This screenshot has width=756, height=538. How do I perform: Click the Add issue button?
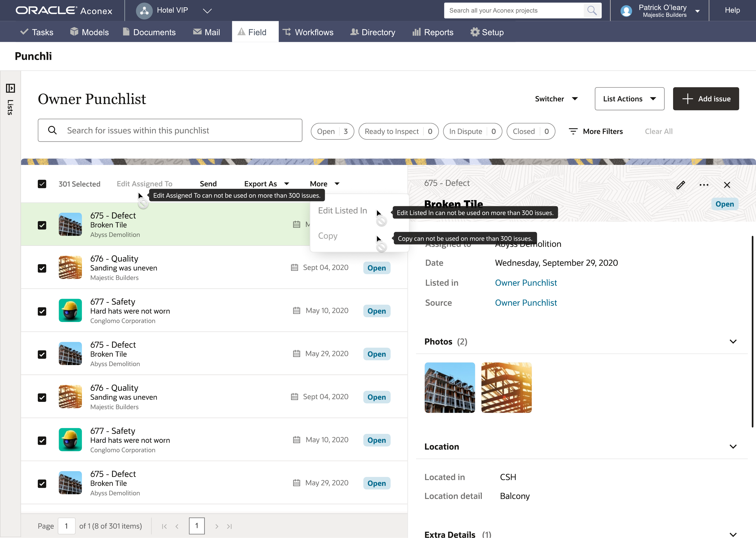point(706,99)
